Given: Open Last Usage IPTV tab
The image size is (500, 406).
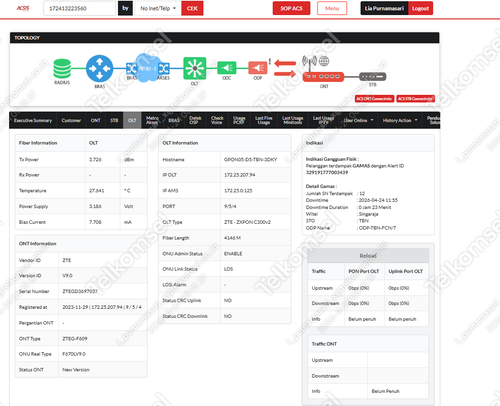Looking at the screenshot, I should (323, 120).
